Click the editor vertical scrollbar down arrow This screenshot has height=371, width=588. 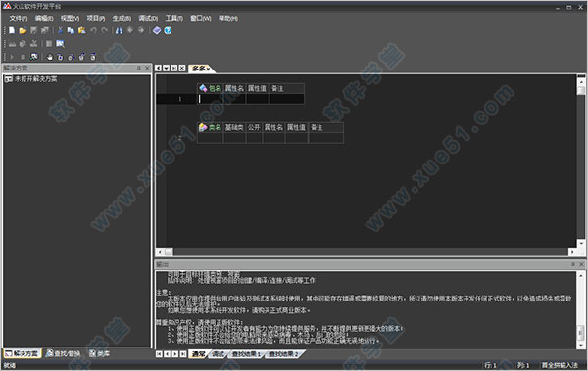click(x=581, y=243)
